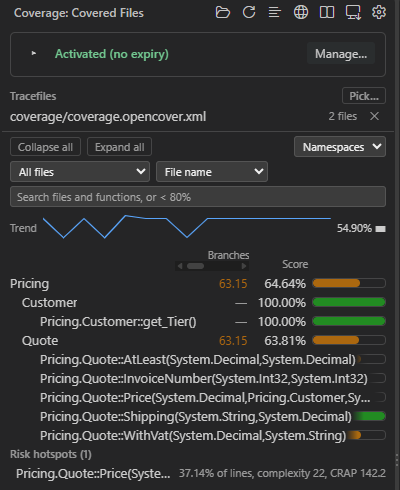Select Pricing.Quote::Price function in the tree

point(198,398)
